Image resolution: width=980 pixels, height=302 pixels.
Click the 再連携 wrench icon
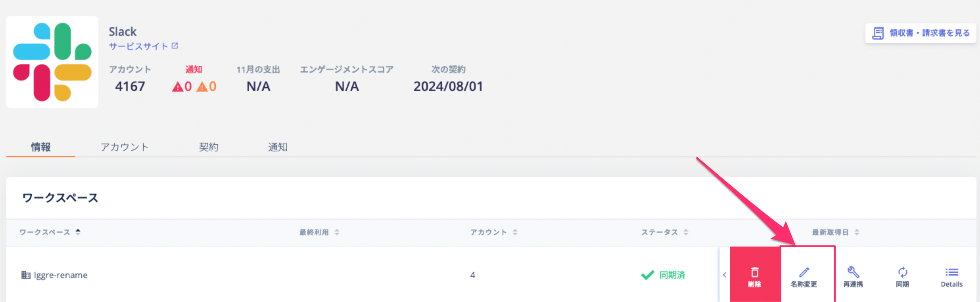[853, 272]
